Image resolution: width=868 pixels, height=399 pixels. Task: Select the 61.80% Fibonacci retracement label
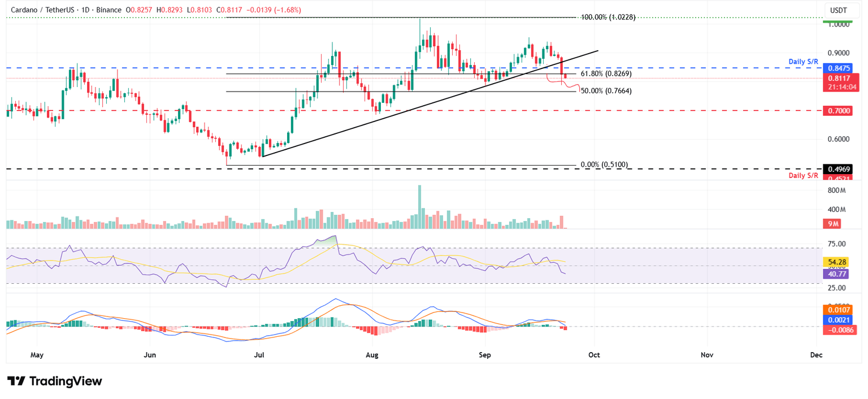[x=605, y=73]
